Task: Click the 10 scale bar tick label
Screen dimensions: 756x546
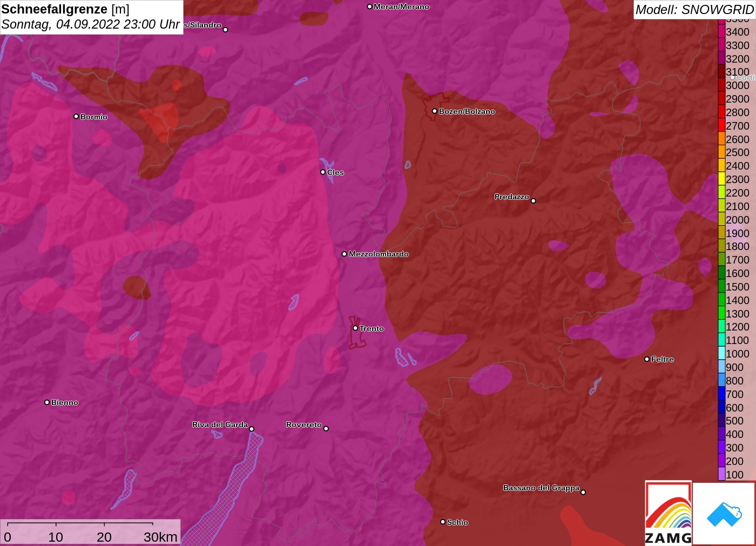Action: coord(56,537)
